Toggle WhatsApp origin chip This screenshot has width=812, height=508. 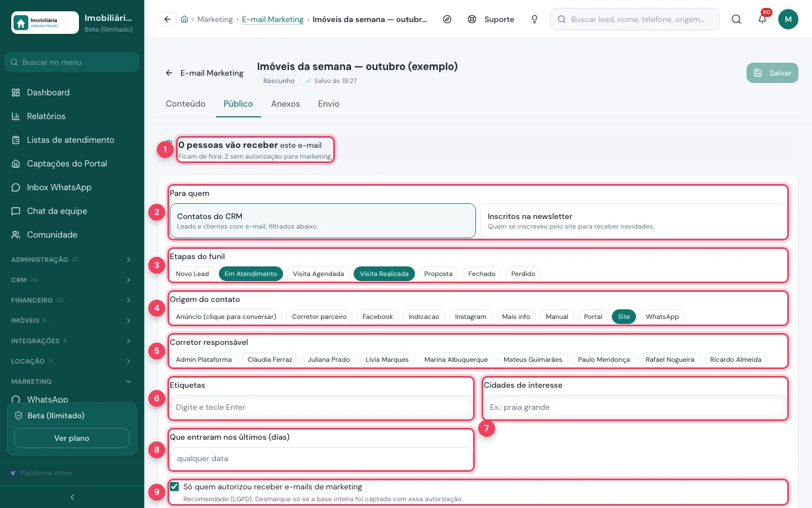coord(662,317)
